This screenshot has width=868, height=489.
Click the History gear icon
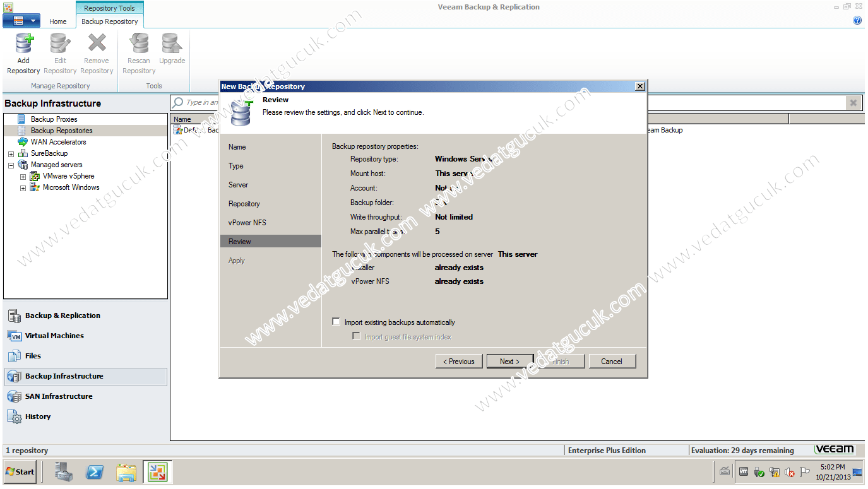point(15,416)
